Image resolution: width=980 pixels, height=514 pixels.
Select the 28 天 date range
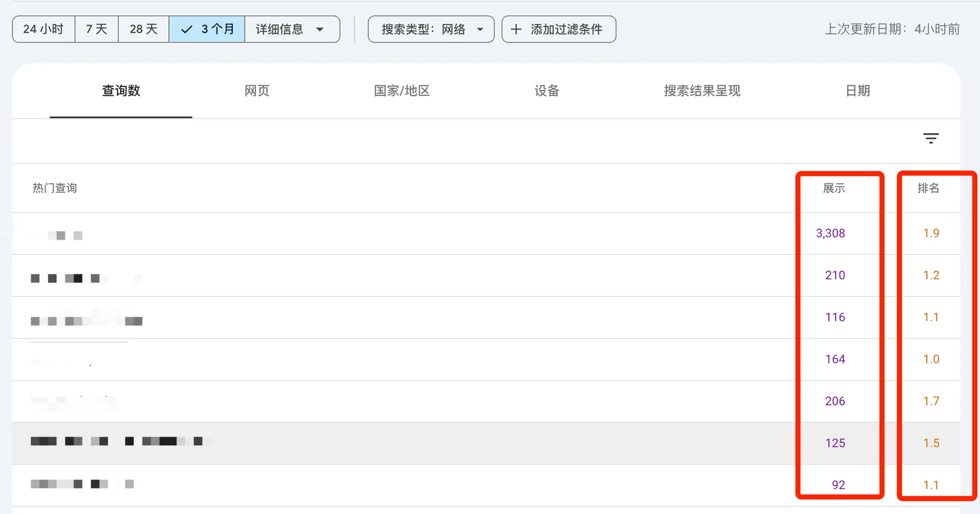(143, 29)
